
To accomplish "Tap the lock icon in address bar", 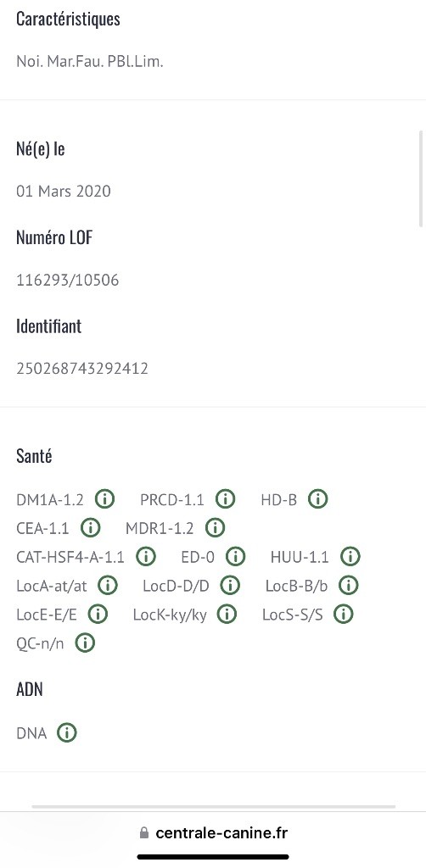I will coord(144,832).
